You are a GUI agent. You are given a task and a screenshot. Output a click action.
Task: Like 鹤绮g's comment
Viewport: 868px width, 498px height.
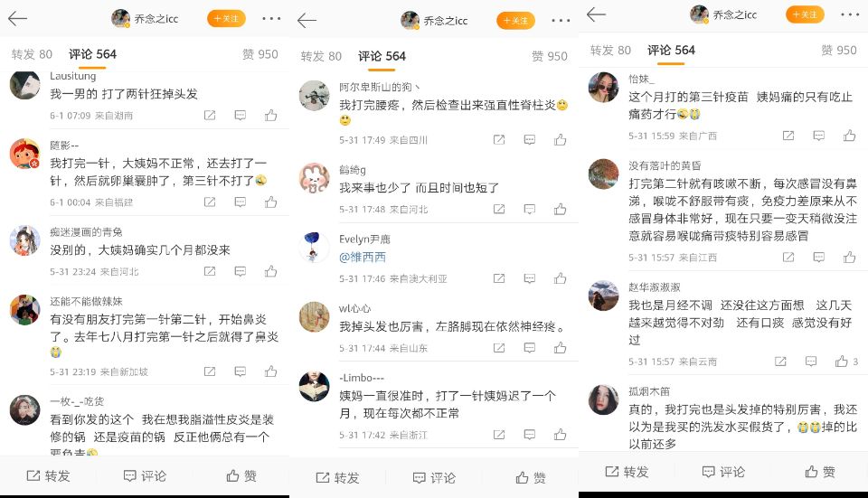[561, 209]
